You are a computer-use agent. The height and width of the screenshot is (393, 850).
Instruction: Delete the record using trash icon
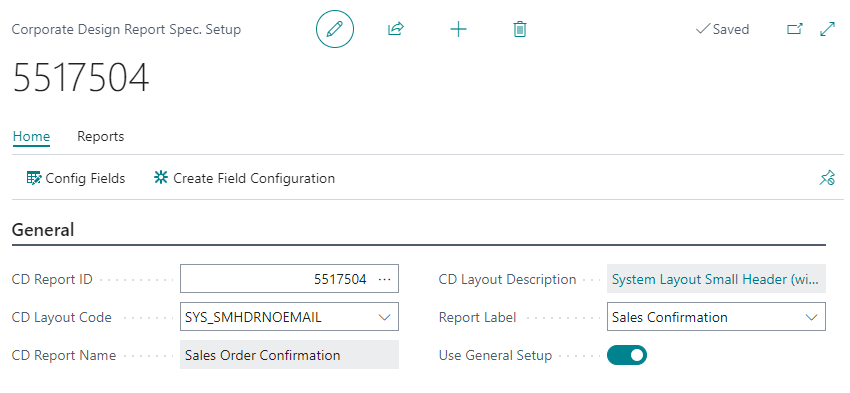pos(520,29)
